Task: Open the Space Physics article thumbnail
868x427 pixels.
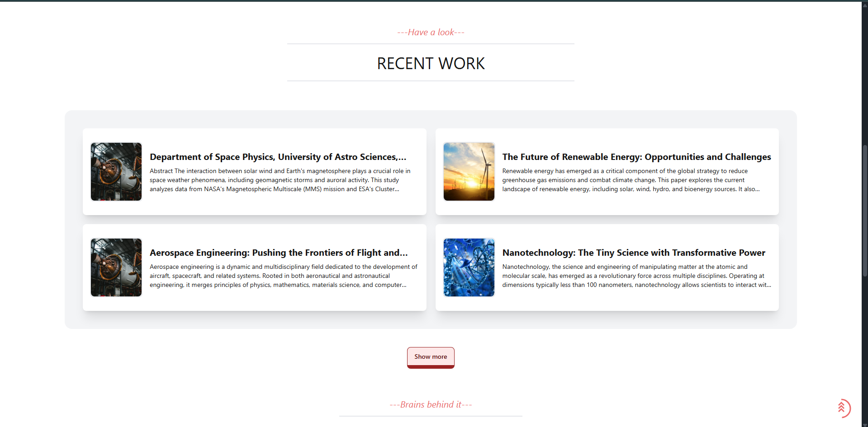Action: 116,172
